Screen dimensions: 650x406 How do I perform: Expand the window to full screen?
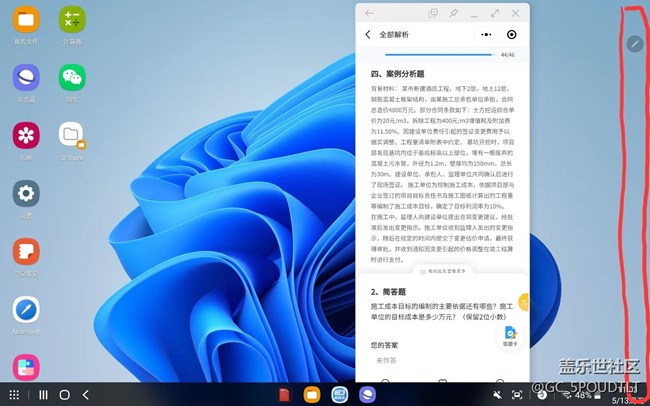495,13
